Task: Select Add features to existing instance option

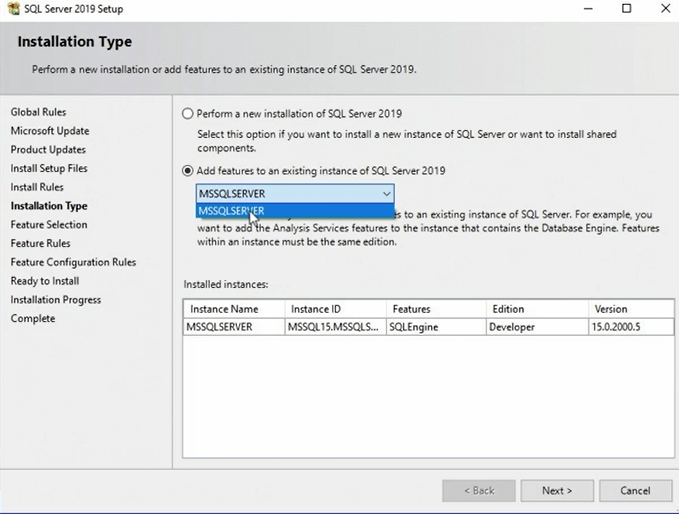Action: click(x=188, y=171)
